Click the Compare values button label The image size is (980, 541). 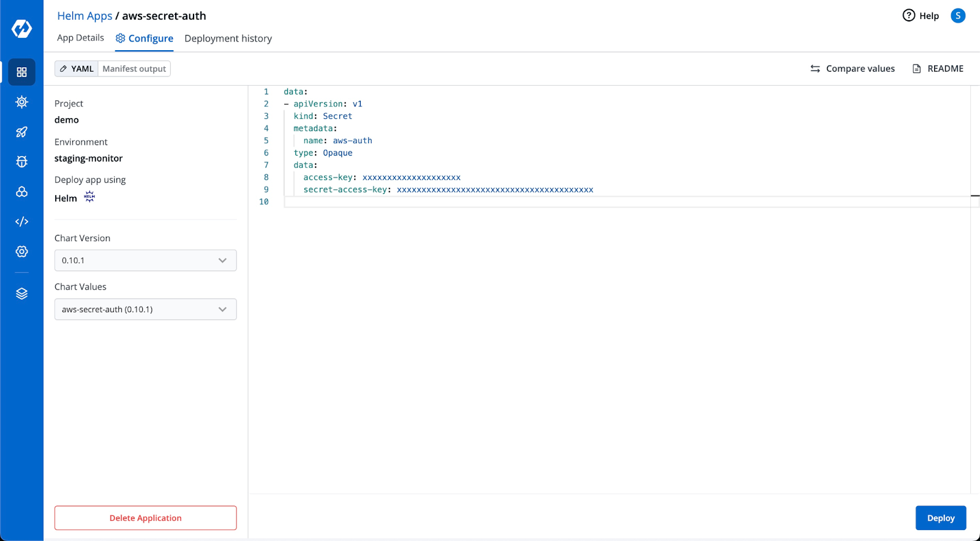[860, 69]
